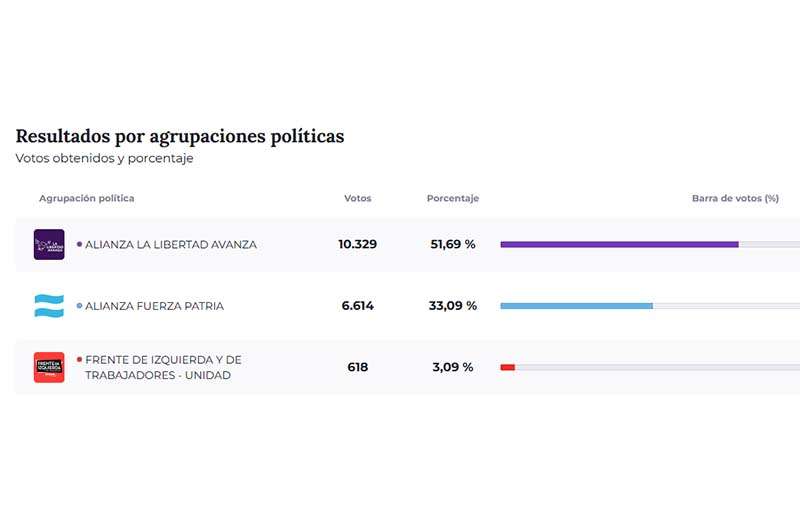
Task: Click the Alianza Fuerza Patria flag logo
Action: [x=49, y=306]
